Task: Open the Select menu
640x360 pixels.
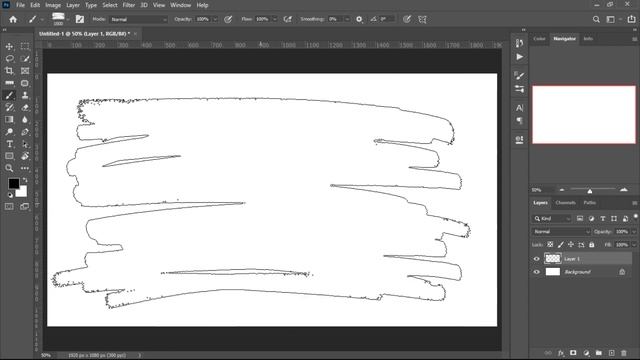Action: coord(110,5)
